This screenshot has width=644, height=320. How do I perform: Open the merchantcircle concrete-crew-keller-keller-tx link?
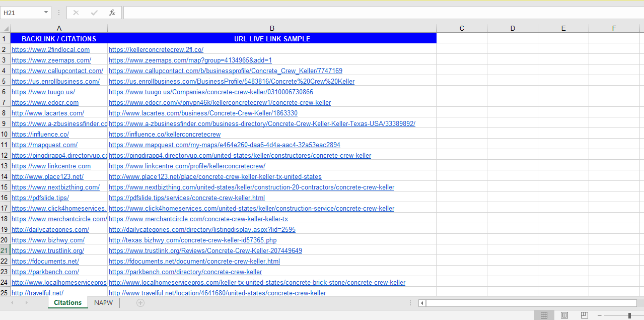point(198,219)
